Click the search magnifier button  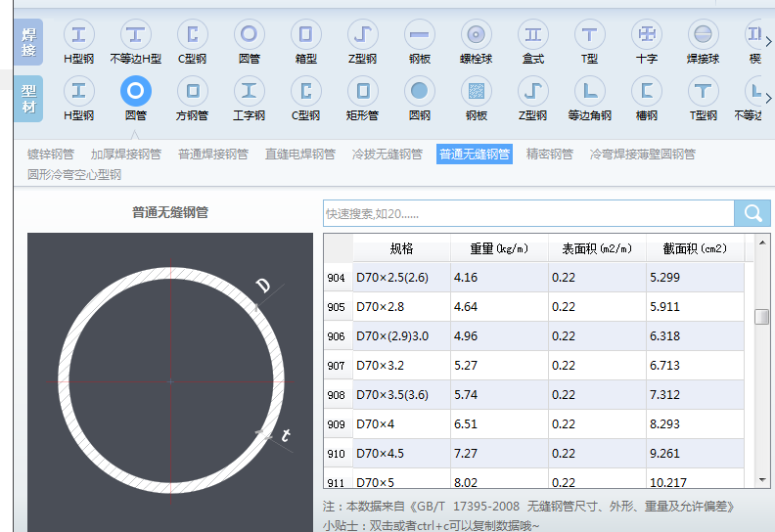tap(752, 213)
